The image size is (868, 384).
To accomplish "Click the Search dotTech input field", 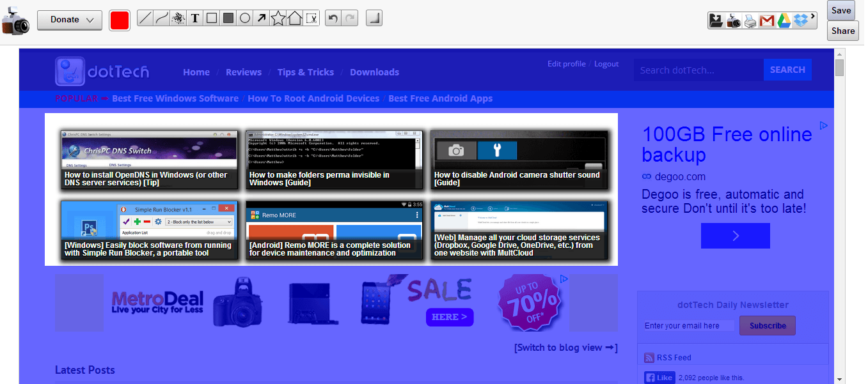I will [x=698, y=70].
